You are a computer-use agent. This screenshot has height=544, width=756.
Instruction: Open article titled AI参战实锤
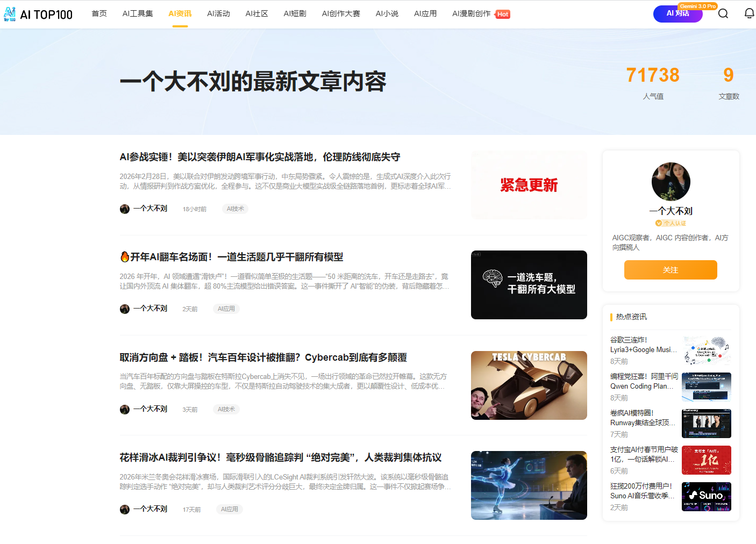click(260, 157)
